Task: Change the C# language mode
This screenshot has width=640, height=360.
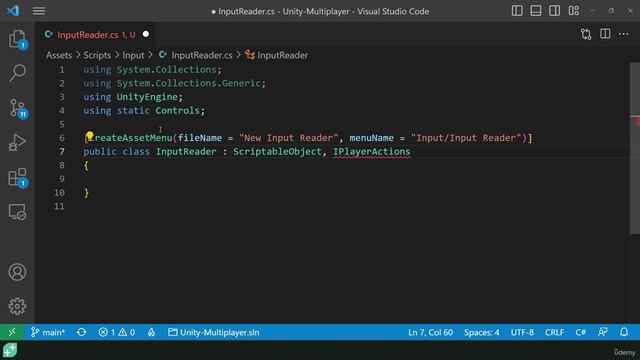Action: click(x=580, y=332)
